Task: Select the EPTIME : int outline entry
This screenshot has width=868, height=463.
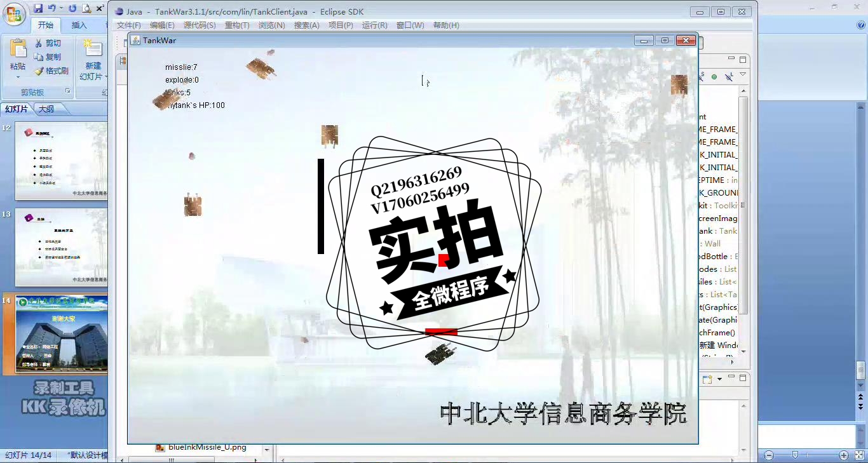Action: (x=718, y=180)
